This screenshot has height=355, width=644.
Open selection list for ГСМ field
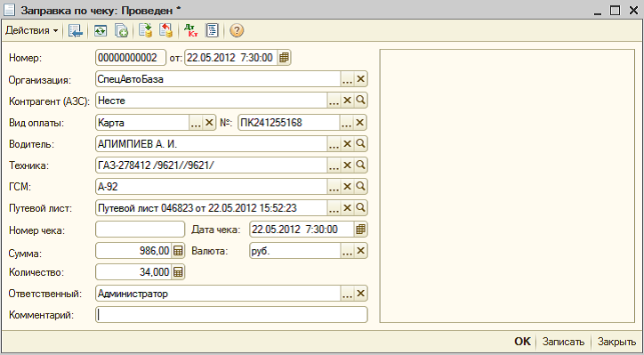tap(334, 187)
